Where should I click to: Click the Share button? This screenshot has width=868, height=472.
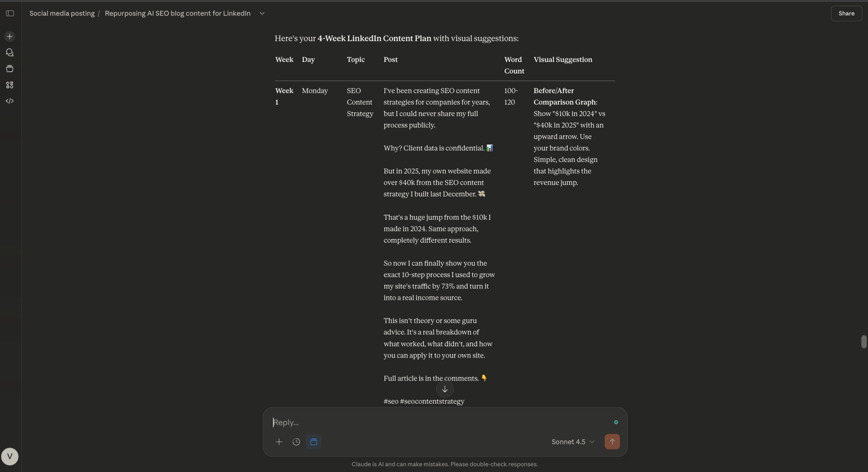[x=846, y=13]
